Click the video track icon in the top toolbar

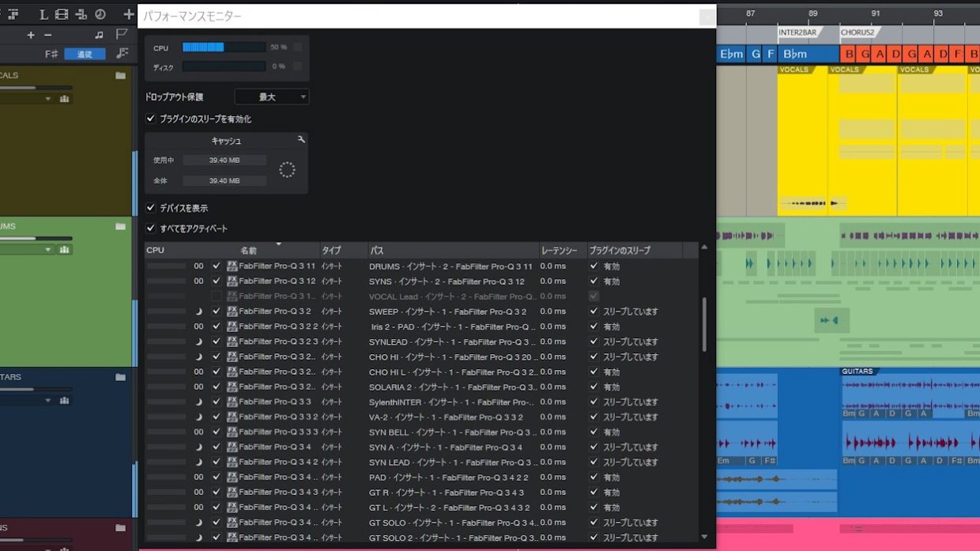coord(62,14)
